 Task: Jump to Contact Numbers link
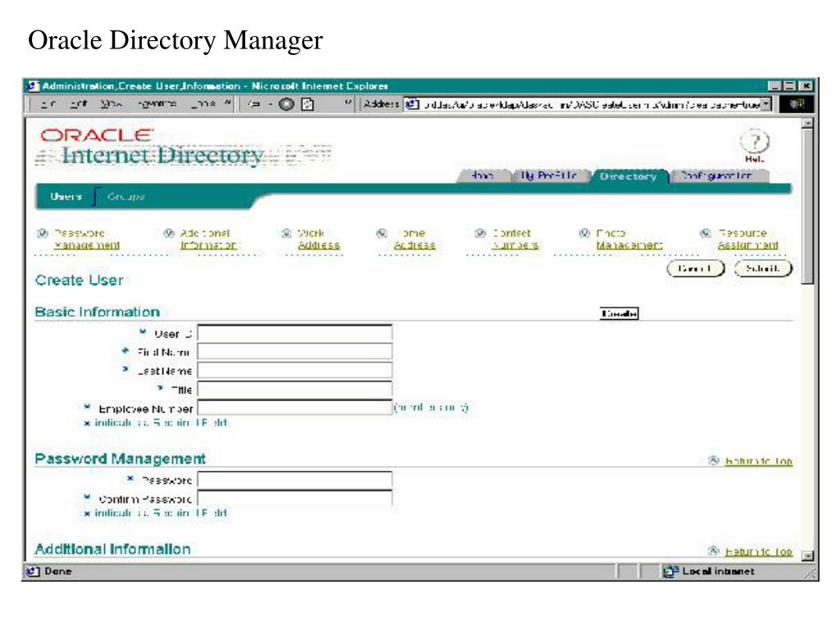[514, 239]
